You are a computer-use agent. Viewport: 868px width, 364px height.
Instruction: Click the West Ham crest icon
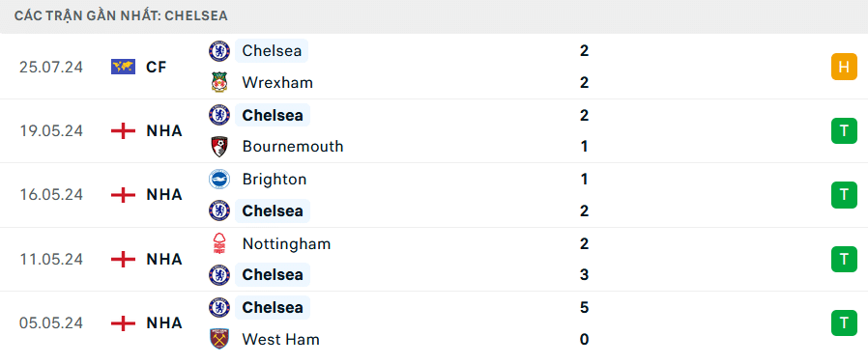[219, 339]
